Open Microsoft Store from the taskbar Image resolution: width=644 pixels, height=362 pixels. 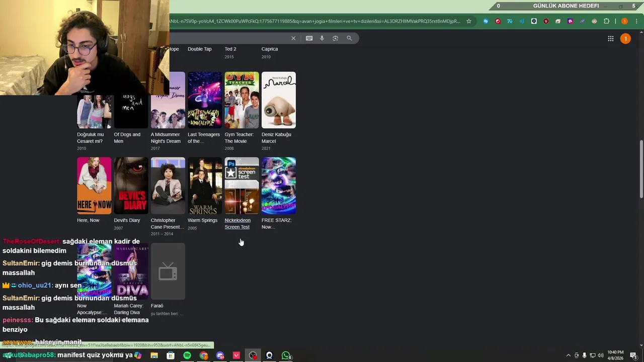pyautogui.click(x=171, y=355)
